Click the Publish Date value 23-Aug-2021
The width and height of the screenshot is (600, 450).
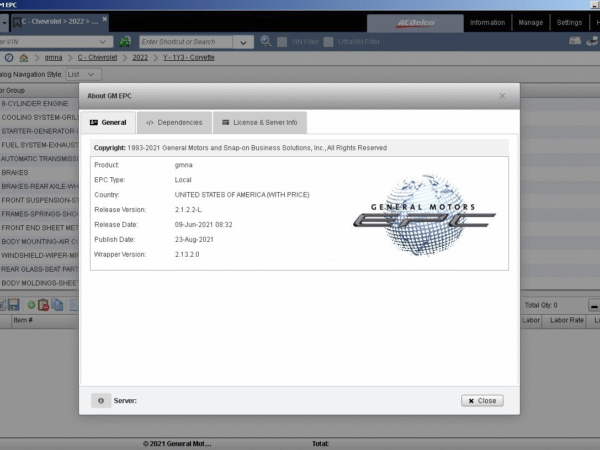(x=194, y=240)
